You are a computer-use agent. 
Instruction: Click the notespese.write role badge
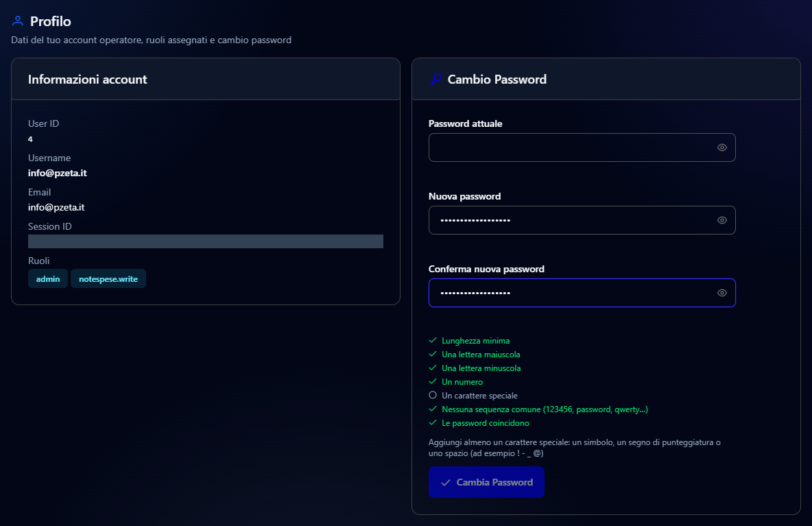108,278
